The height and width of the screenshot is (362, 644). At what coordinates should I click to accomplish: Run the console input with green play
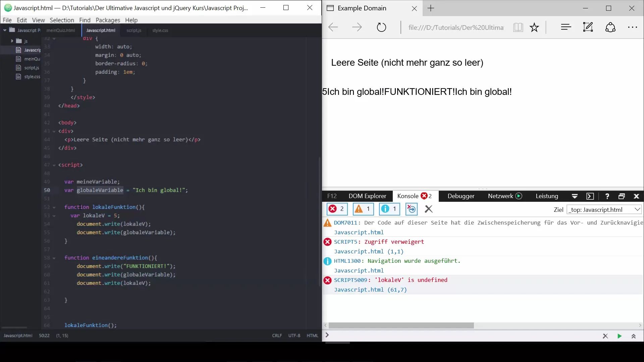tap(619, 336)
